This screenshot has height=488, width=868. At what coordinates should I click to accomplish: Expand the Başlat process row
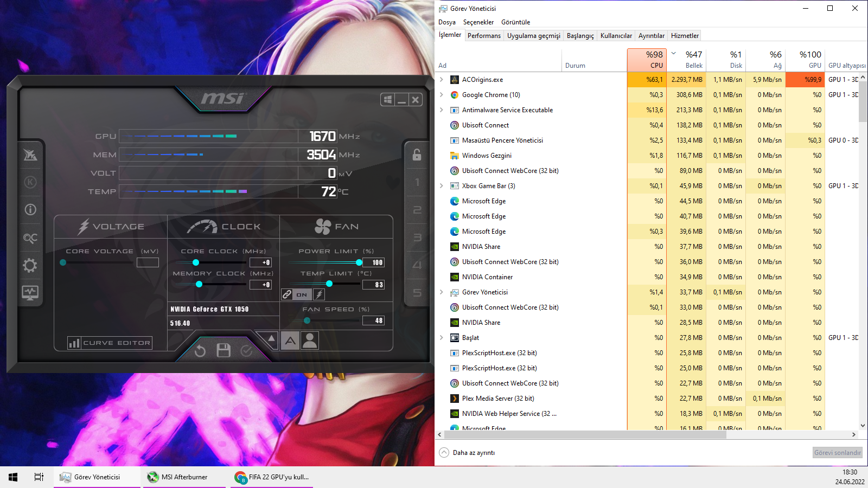point(442,338)
